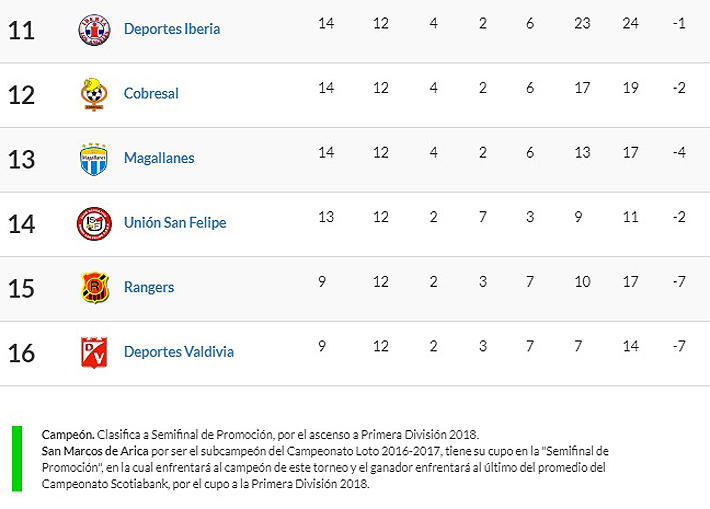
Task: Click the Cobresal club crest
Action: tap(94, 94)
